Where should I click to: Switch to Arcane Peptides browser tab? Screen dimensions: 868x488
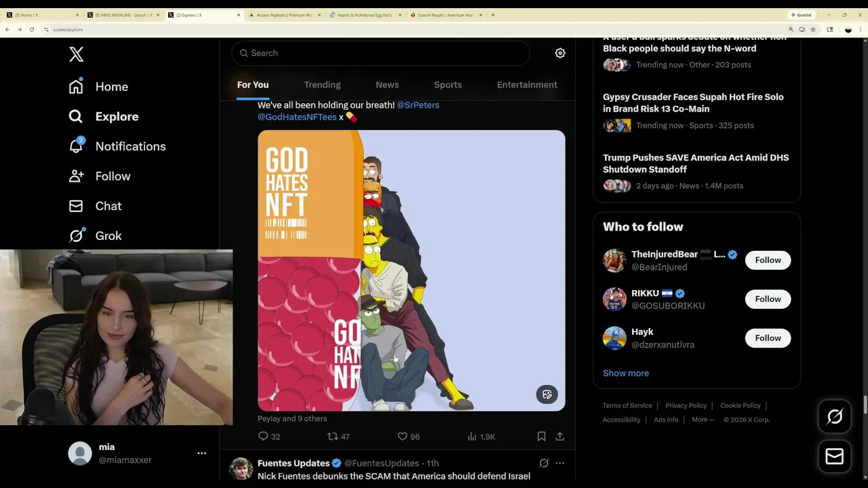[284, 15]
